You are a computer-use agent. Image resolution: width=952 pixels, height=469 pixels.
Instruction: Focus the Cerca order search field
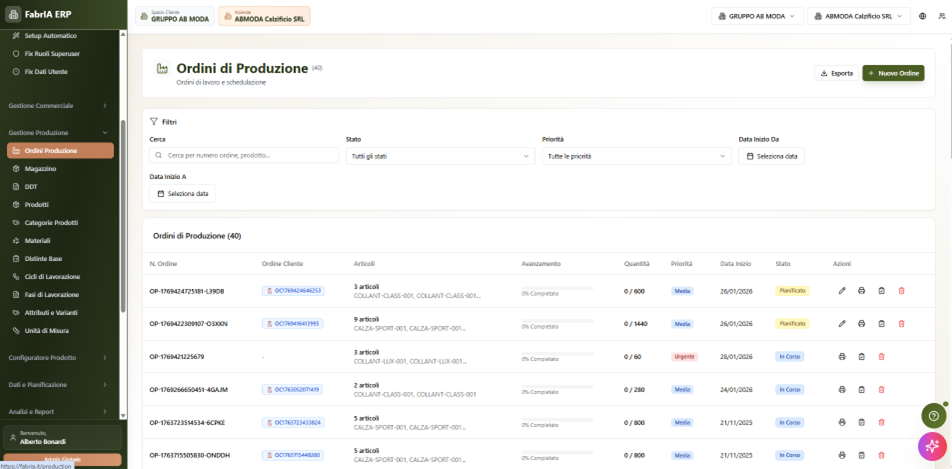tap(244, 156)
